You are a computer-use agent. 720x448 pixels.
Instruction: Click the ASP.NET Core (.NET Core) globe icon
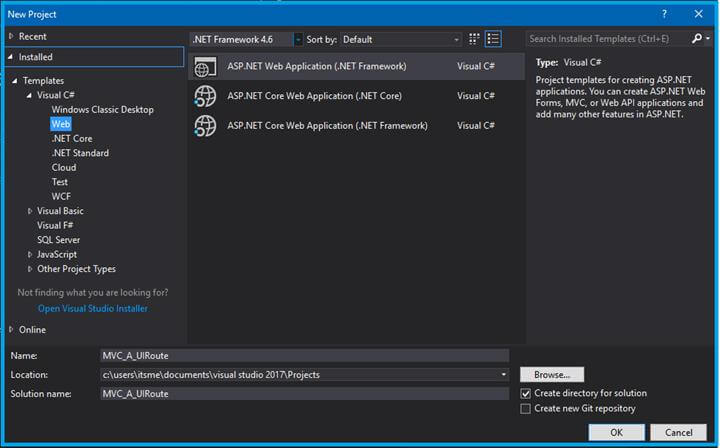pos(205,96)
